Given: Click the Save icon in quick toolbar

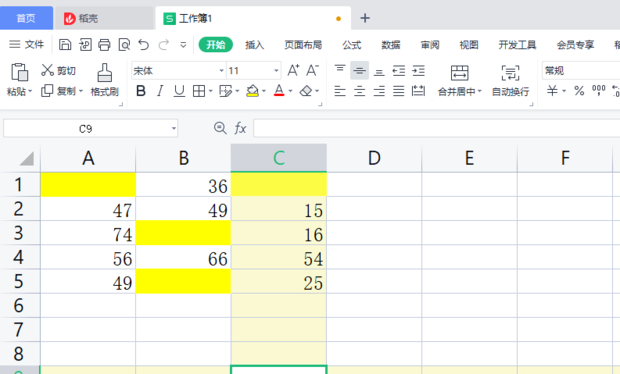Looking at the screenshot, I should (x=65, y=45).
